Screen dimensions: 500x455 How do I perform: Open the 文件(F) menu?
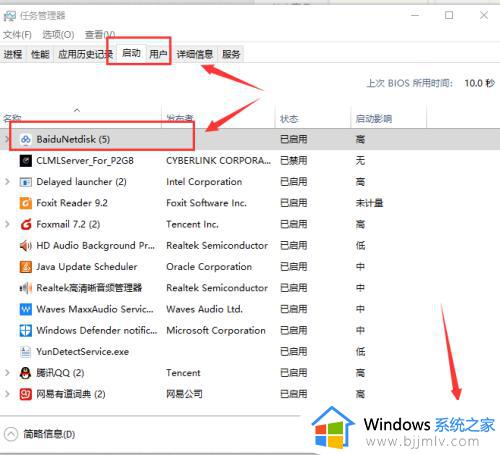(17, 35)
